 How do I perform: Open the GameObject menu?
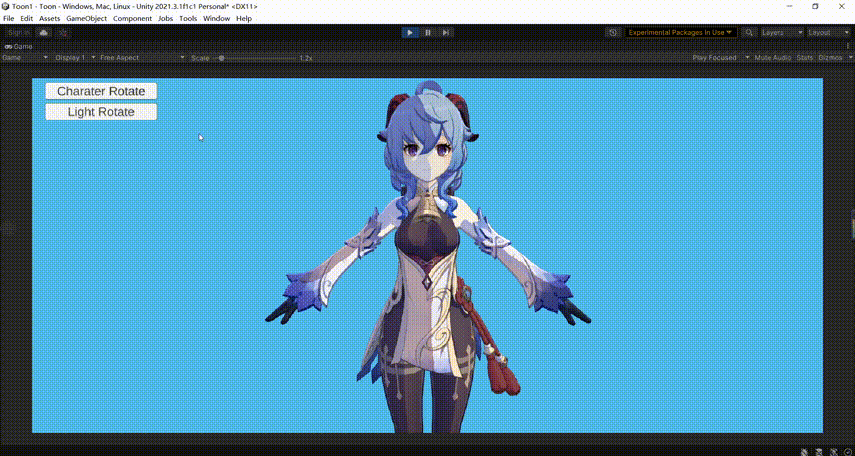coord(86,19)
